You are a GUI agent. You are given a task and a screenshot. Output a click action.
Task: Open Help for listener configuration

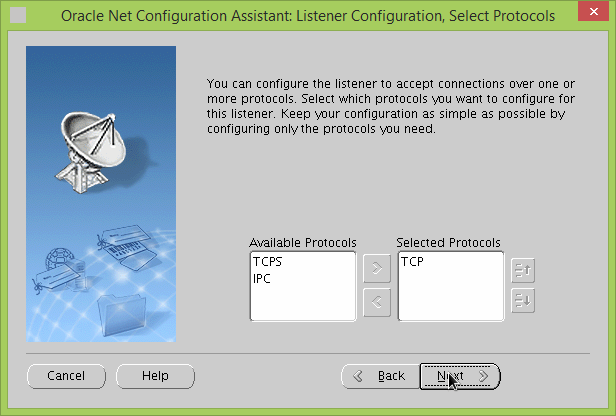[155, 376]
